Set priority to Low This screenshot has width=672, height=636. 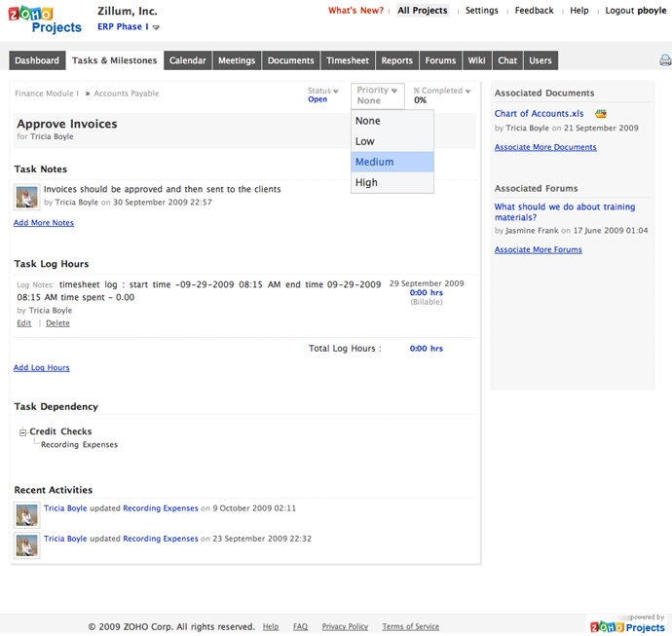click(365, 141)
